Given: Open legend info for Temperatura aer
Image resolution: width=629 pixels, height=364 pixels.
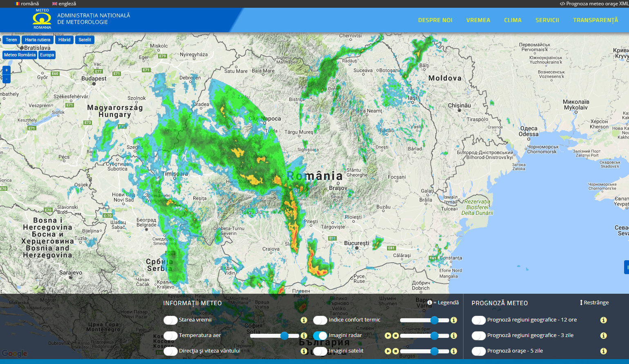Looking at the screenshot, I should point(304,335).
